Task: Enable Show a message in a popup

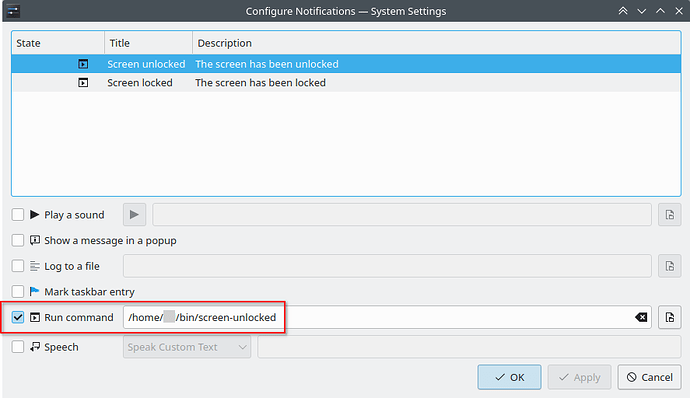Action: tap(18, 240)
